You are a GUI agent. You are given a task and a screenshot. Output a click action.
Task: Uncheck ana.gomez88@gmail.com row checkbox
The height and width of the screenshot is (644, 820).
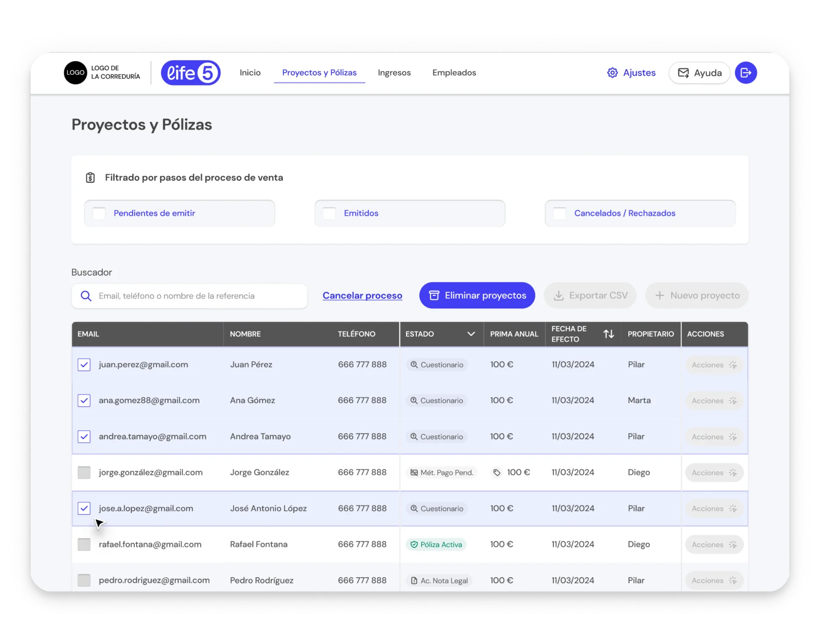84,401
